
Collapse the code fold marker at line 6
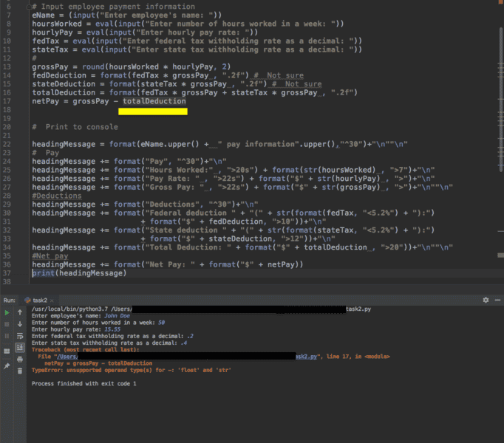click(x=29, y=7)
